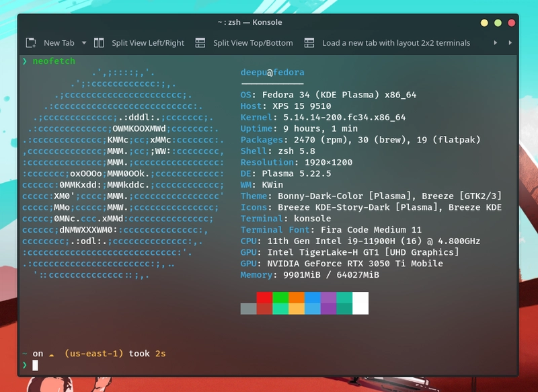Click the 2x2 terminals layout icon
Image resolution: width=538 pixels, height=392 pixels.
point(309,43)
